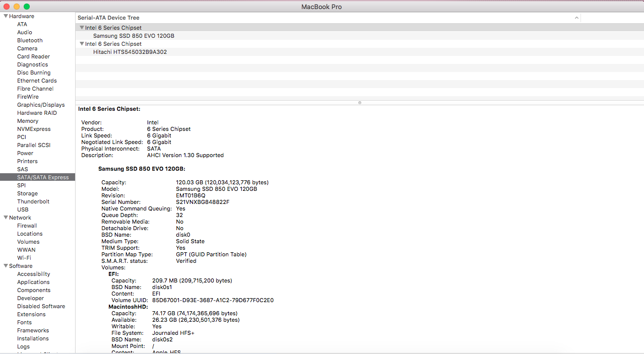644x354 pixels.
Task: Select ATA in the sidebar
Action: pos(22,24)
